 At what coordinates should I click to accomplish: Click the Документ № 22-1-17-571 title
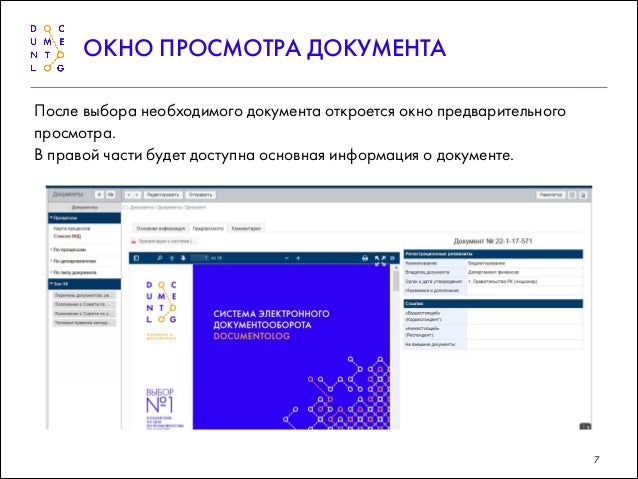click(x=493, y=241)
